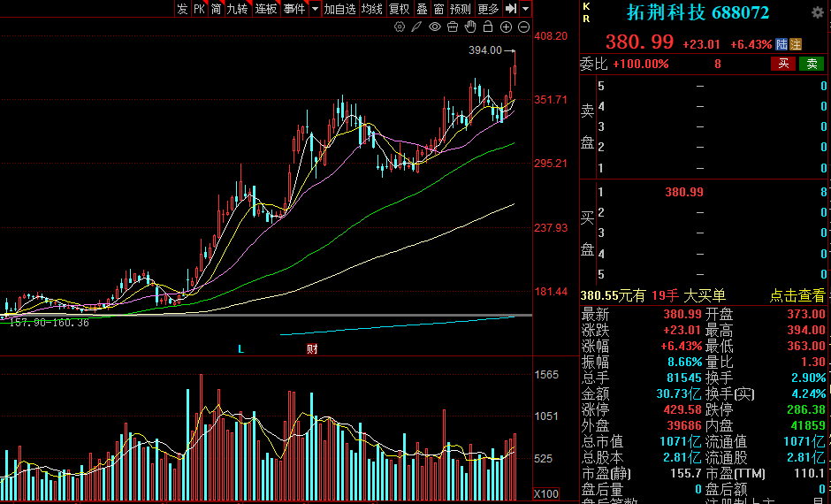Open the 复权 menu item
Viewport: 831px width, 504px height.
click(399, 9)
